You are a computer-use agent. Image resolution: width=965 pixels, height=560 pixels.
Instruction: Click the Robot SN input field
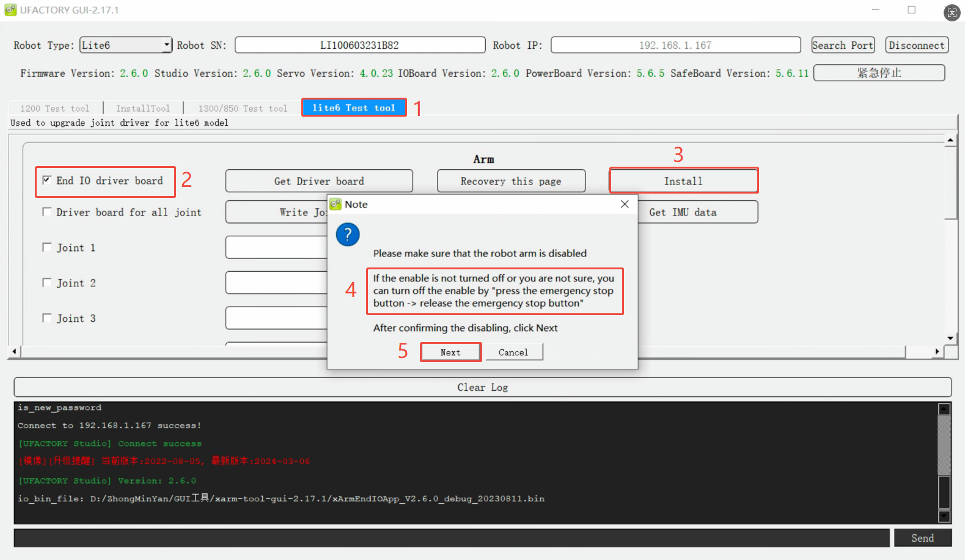pyautogui.click(x=360, y=45)
